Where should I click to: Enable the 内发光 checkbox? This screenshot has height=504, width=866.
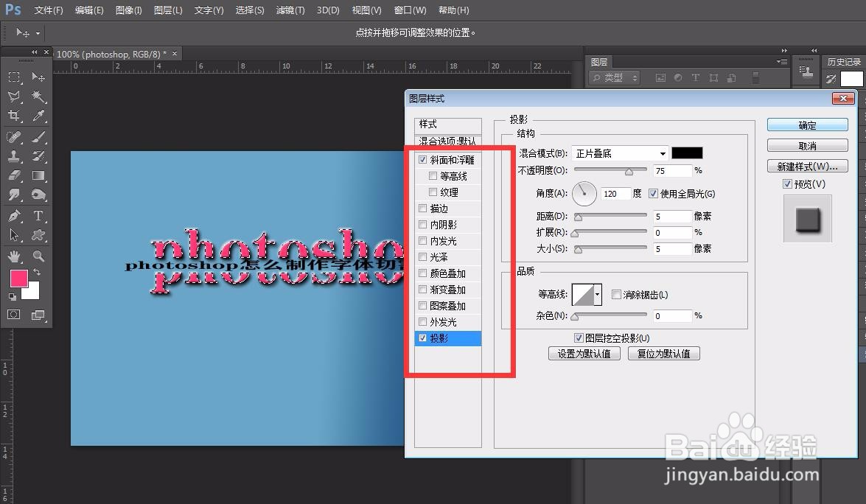coord(423,241)
